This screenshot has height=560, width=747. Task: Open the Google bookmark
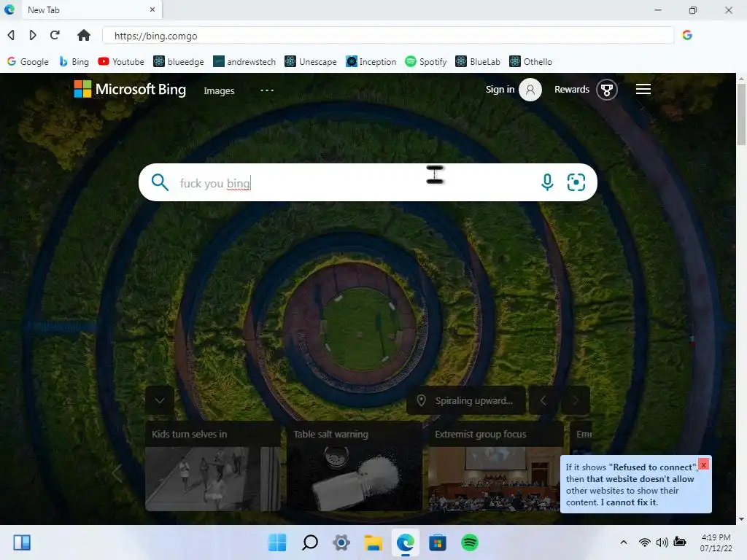pos(28,61)
